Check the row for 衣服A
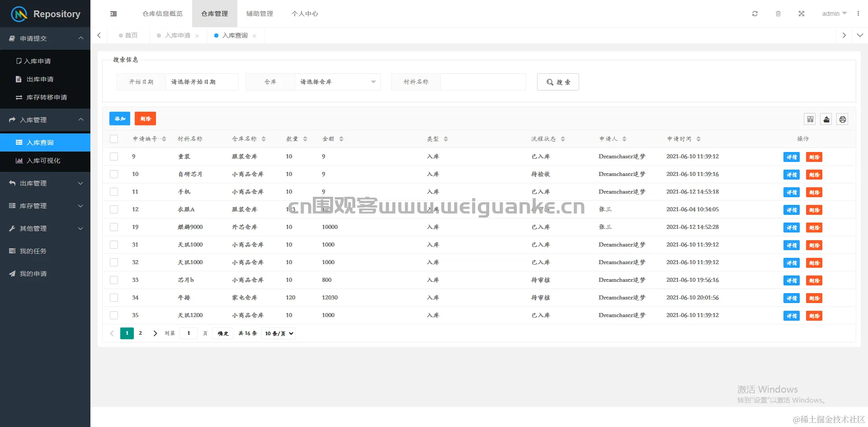Screen dimensions: 868x427 pos(114,209)
